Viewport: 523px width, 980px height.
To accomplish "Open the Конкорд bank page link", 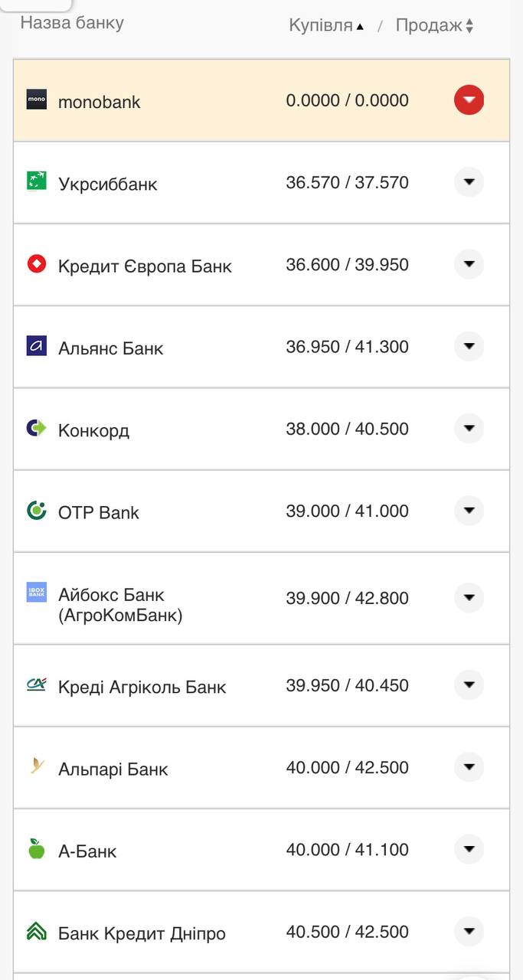I will coord(92,429).
